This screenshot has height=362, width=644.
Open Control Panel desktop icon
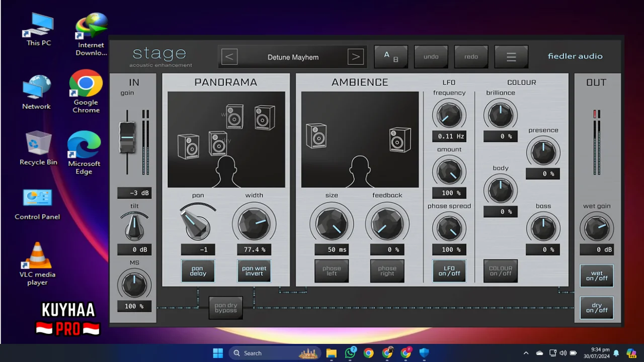(x=37, y=205)
